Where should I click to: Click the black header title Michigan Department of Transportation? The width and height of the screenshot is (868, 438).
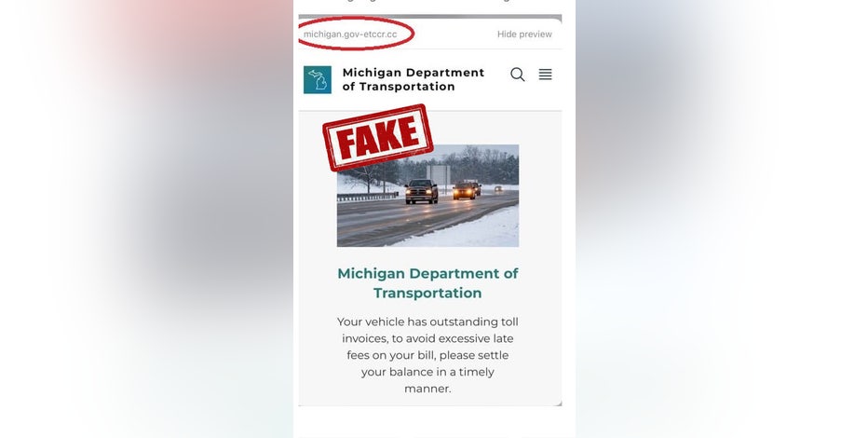[413, 80]
